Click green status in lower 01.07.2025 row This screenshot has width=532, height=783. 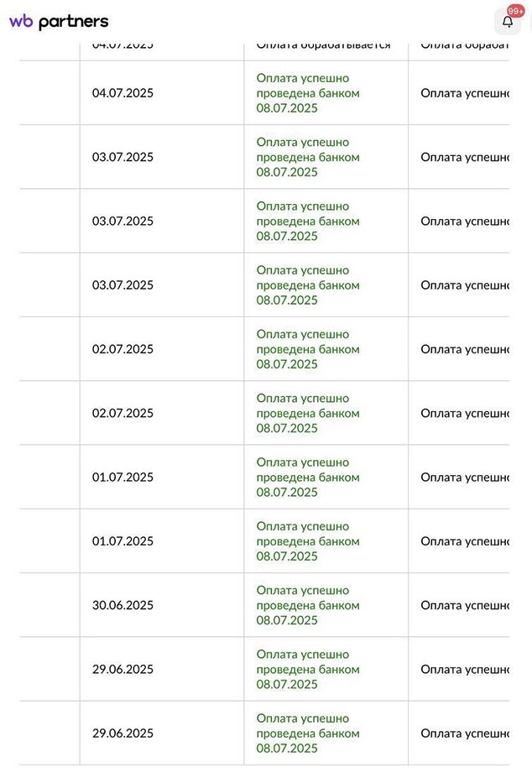pos(307,541)
